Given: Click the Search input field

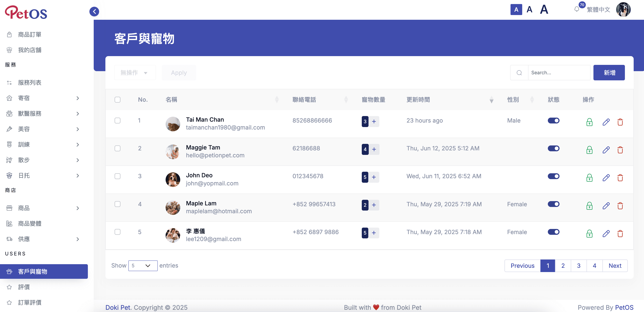Looking at the screenshot, I should pos(559,73).
